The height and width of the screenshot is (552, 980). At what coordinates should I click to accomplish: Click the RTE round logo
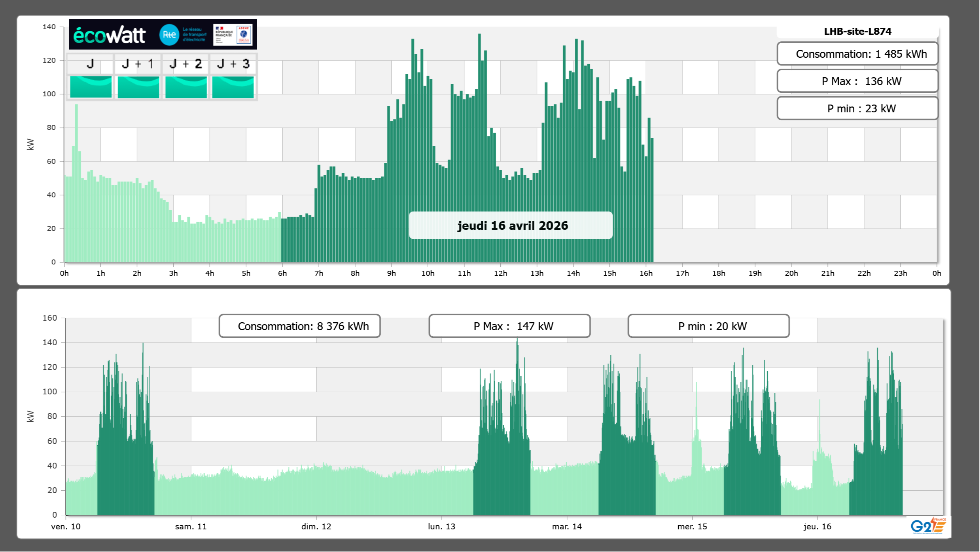coord(169,35)
